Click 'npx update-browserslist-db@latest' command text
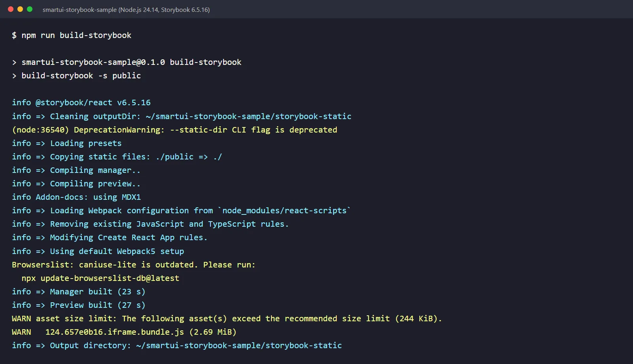 tap(100, 278)
